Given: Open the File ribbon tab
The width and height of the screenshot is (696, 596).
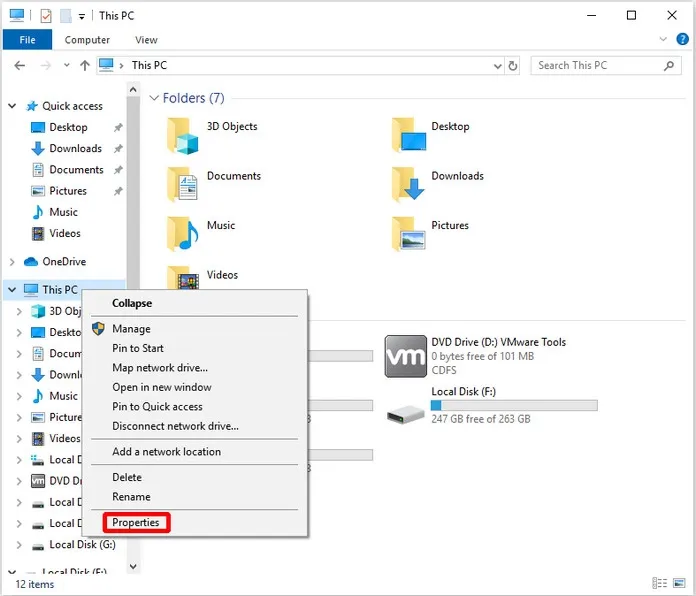Looking at the screenshot, I should pyautogui.click(x=28, y=40).
